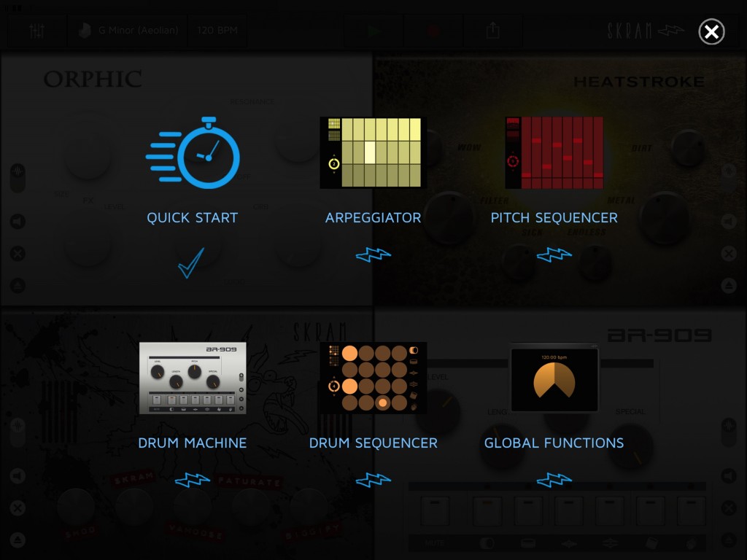Click the lightning bolt under Arpeggiator

click(373, 254)
